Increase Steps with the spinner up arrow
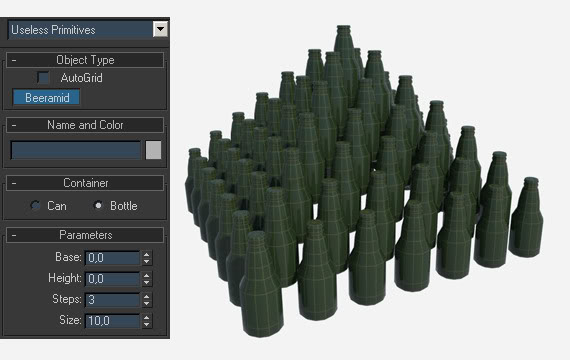570x360 pixels. tap(146, 296)
